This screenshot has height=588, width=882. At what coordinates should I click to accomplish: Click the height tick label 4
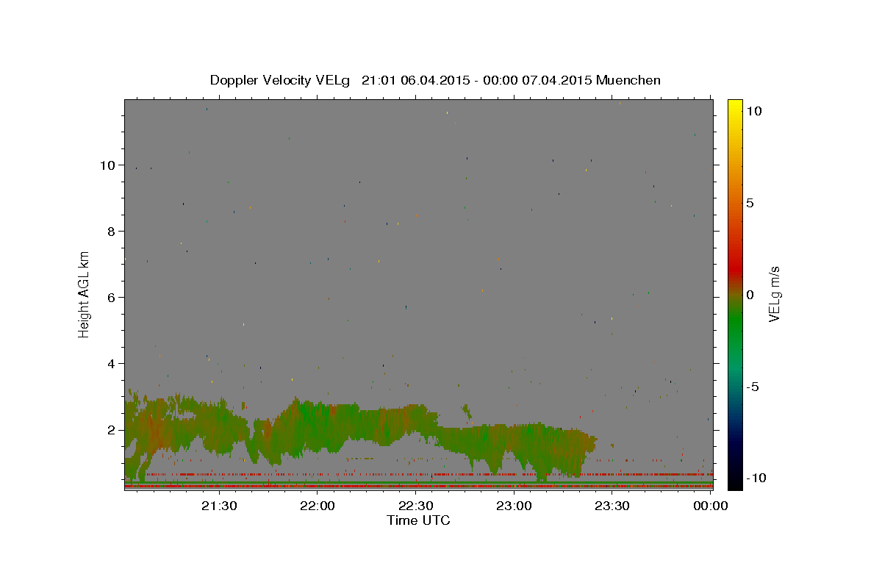coord(112,363)
